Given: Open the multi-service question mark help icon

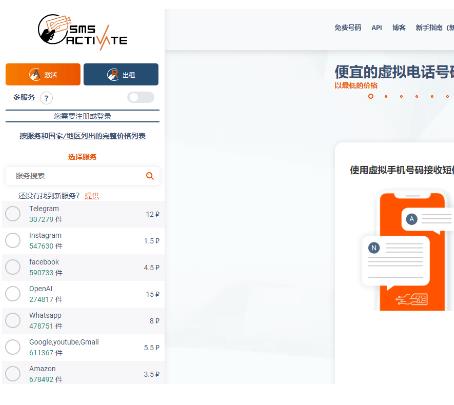Looking at the screenshot, I should click(x=46, y=98).
